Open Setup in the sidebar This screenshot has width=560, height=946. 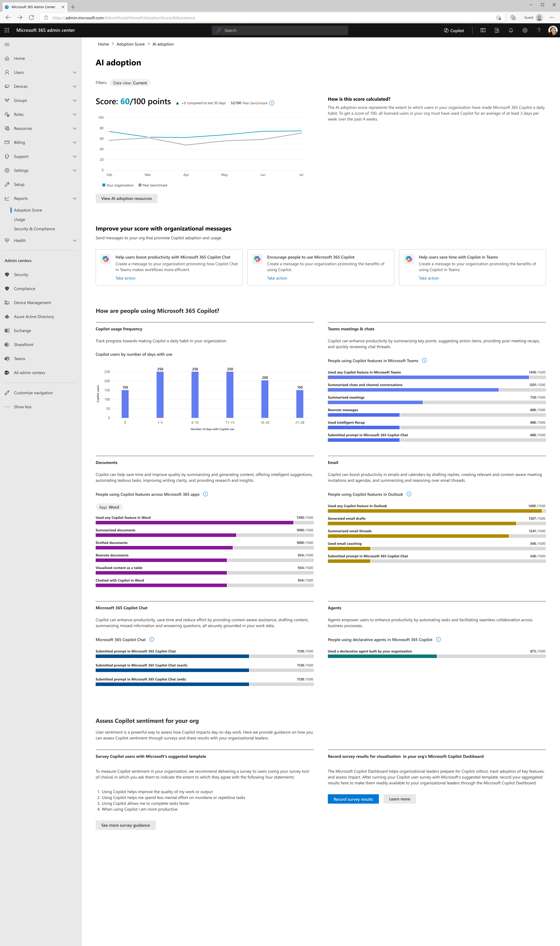pyautogui.click(x=41, y=185)
